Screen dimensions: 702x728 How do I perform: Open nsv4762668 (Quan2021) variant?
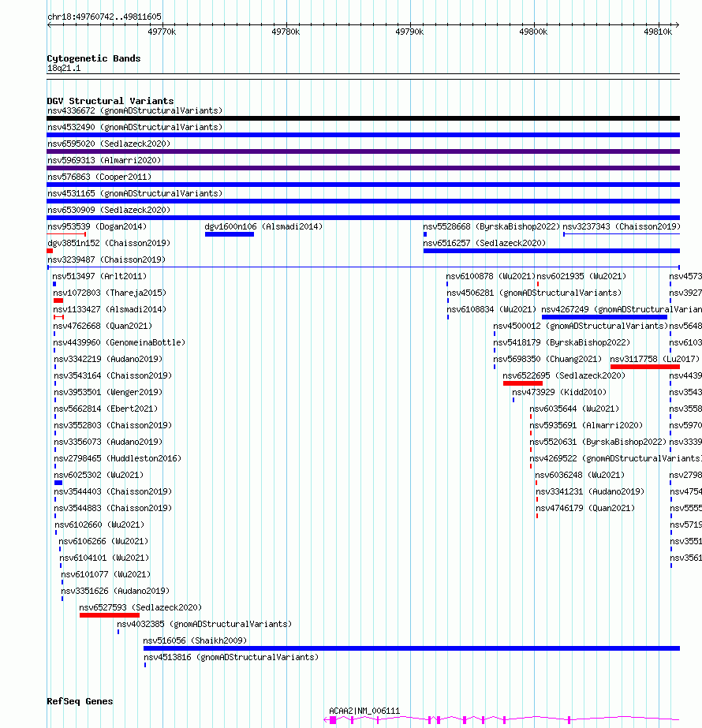tap(103, 327)
